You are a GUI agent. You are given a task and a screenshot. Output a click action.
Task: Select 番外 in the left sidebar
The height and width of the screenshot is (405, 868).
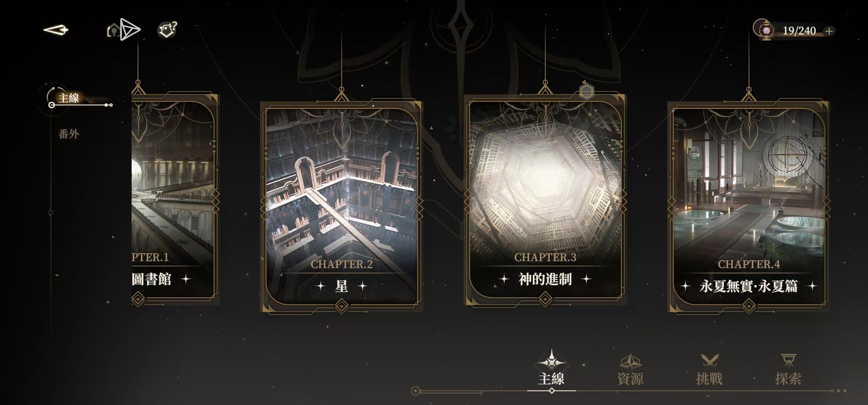[x=68, y=134]
